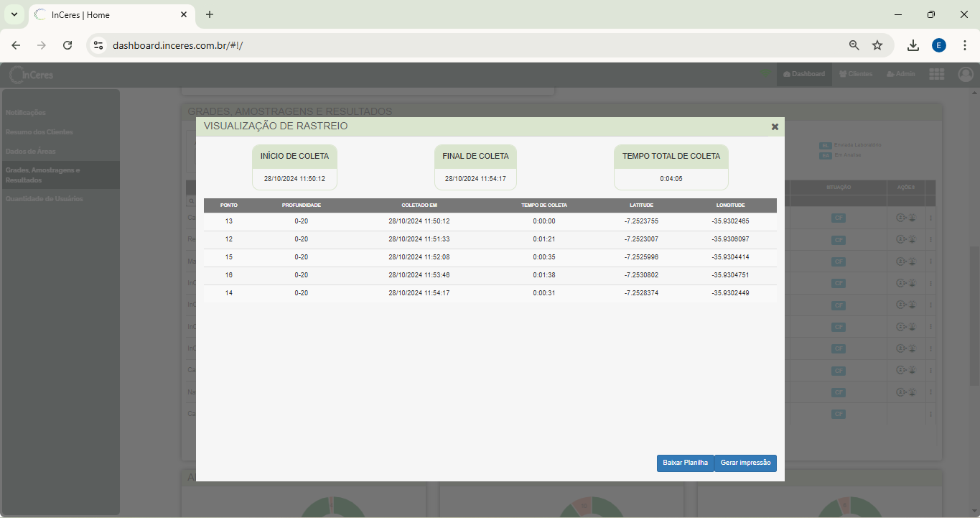The height and width of the screenshot is (518, 980).
Task: Click the person-arrow icon in the 'Ma' row
Action: click(901, 262)
